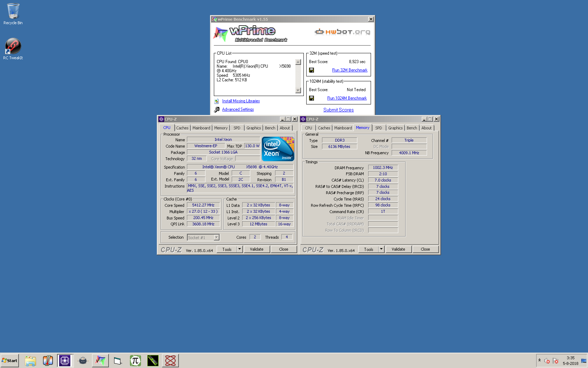Click the wPrime title bar app icon
Screen dimensions: 588x368
[215, 19]
